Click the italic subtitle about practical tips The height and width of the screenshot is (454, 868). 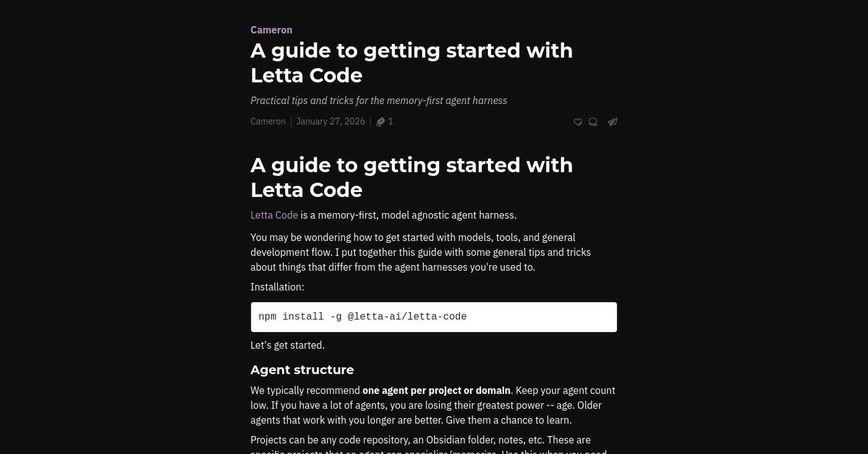pos(379,100)
